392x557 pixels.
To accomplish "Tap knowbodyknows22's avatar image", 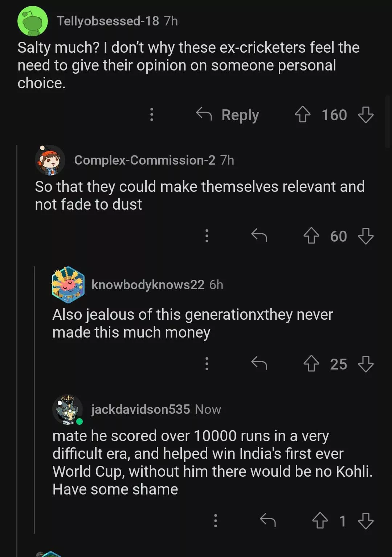I will (x=68, y=285).
